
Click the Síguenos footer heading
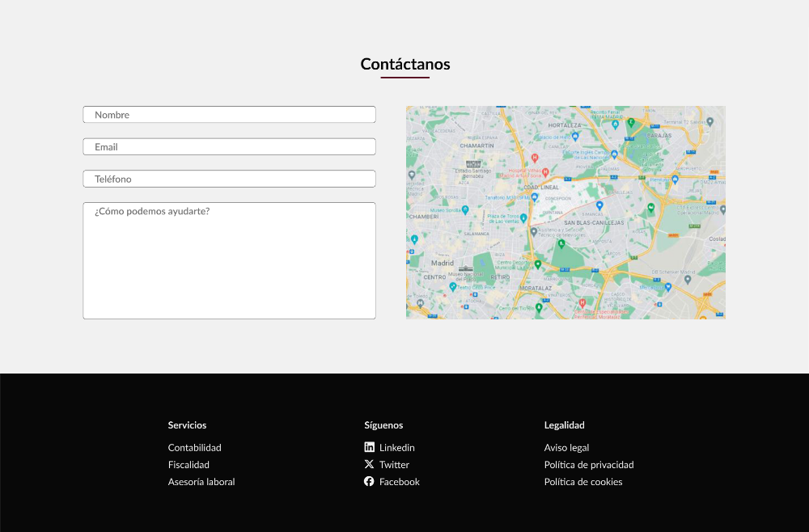(383, 424)
